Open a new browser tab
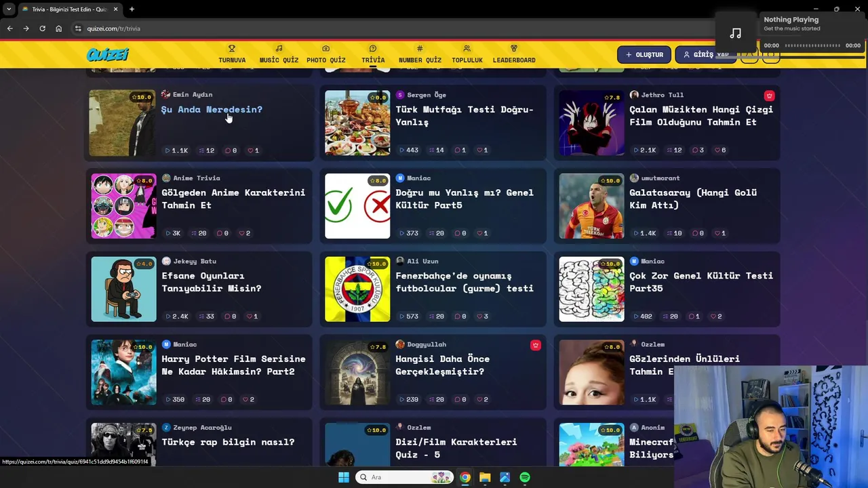Image resolution: width=868 pixels, height=488 pixels. (132, 9)
